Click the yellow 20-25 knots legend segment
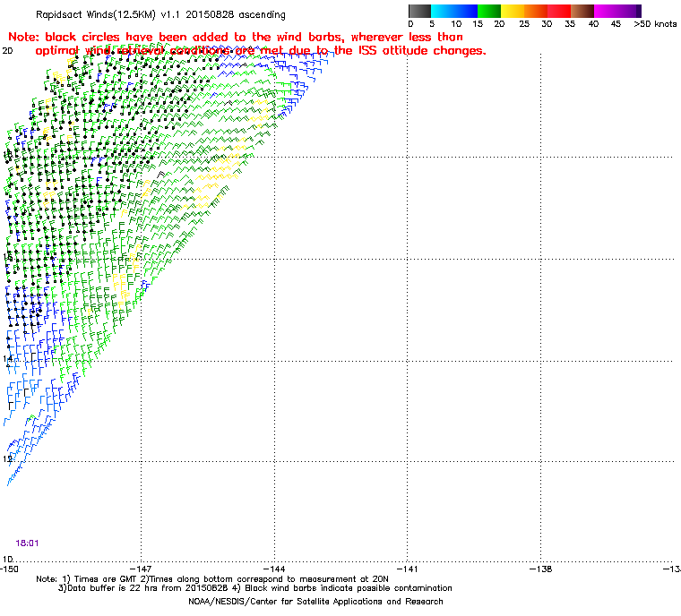 click(x=513, y=11)
